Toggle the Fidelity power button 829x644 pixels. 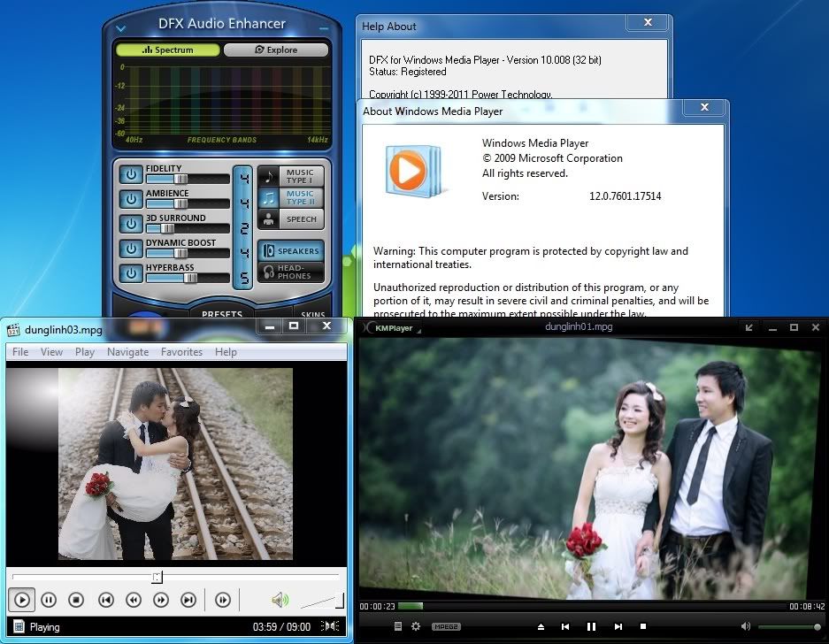[131, 174]
